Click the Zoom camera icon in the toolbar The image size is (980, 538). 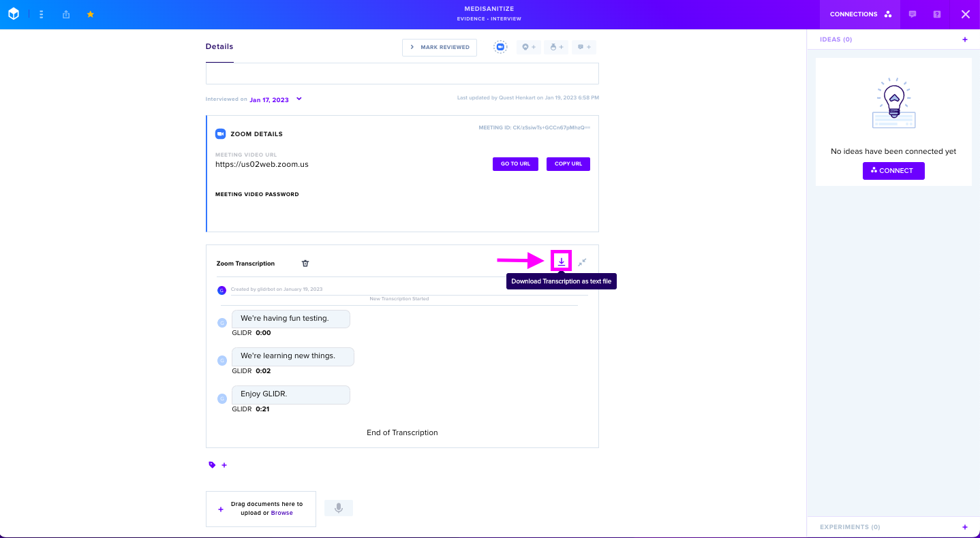(500, 47)
